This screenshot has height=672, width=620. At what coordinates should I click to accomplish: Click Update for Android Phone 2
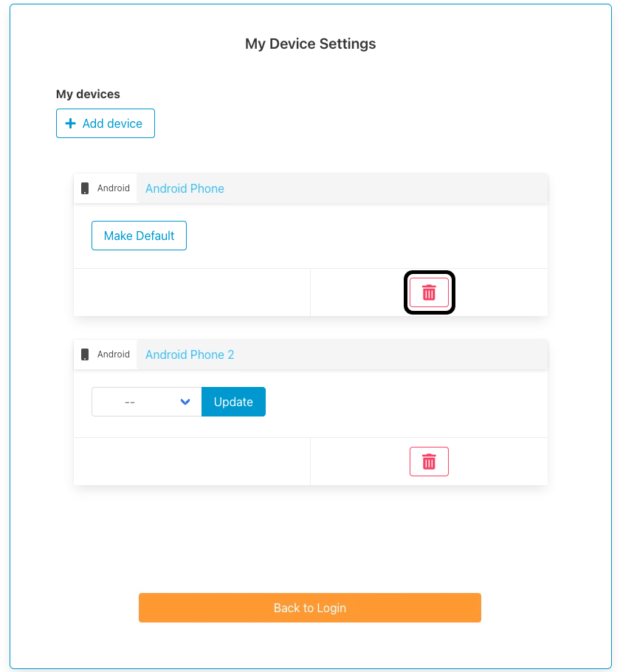point(233,402)
